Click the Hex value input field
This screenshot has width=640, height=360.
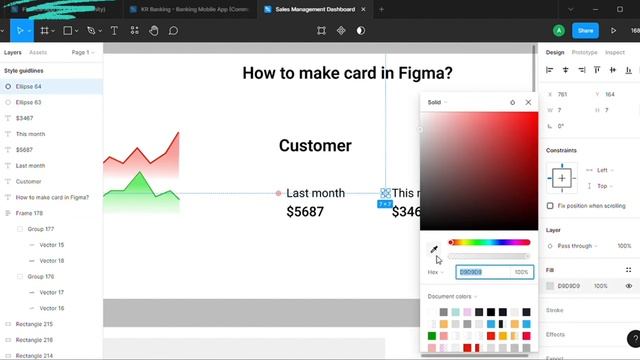click(x=484, y=272)
